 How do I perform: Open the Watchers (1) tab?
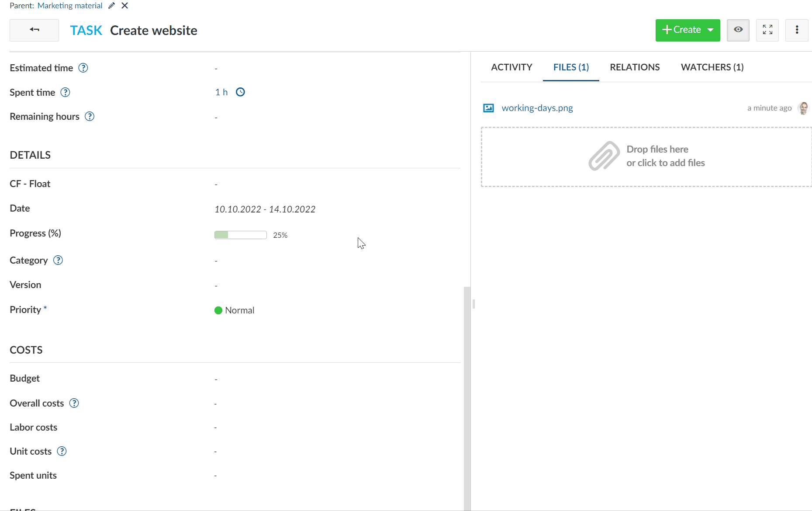(x=712, y=67)
